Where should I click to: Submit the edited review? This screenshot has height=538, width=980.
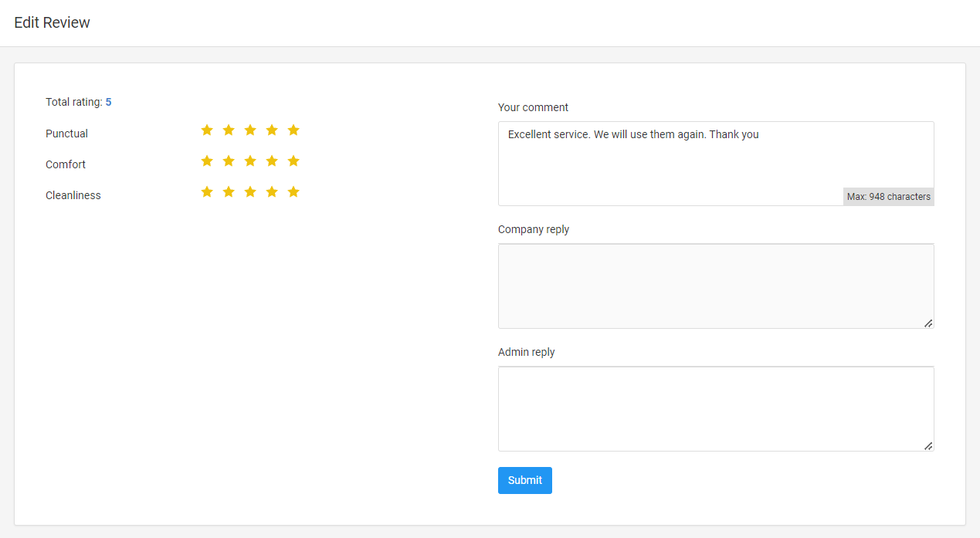coord(524,480)
